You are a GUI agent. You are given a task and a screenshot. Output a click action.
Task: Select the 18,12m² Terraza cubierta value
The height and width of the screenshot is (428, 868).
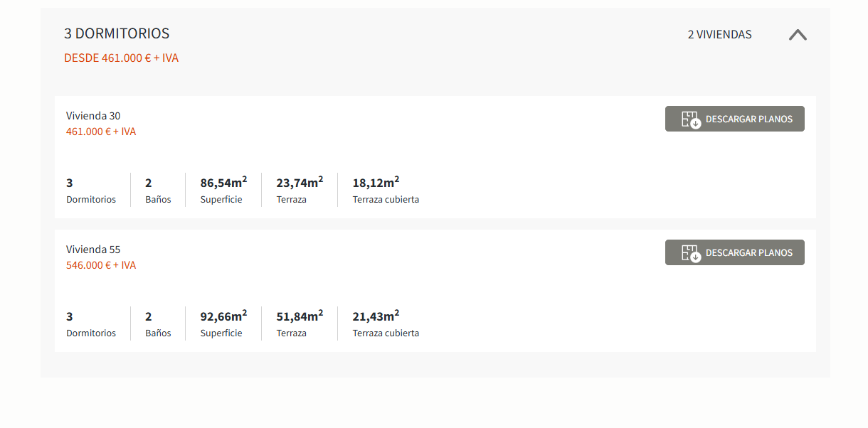coord(376,183)
